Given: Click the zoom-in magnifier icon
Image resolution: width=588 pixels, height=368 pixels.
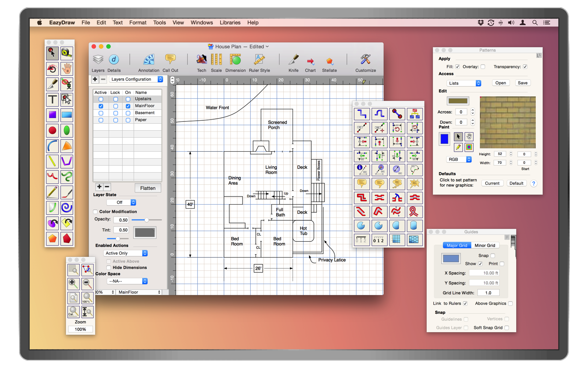Looking at the screenshot, I should point(73,283).
